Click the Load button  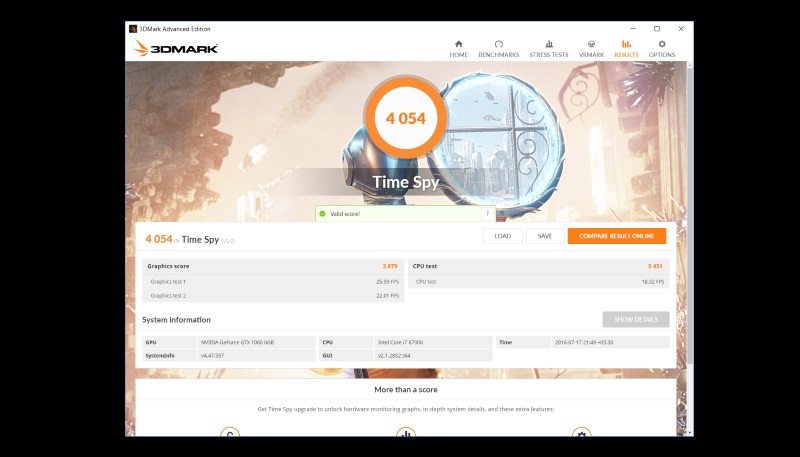point(503,236)
